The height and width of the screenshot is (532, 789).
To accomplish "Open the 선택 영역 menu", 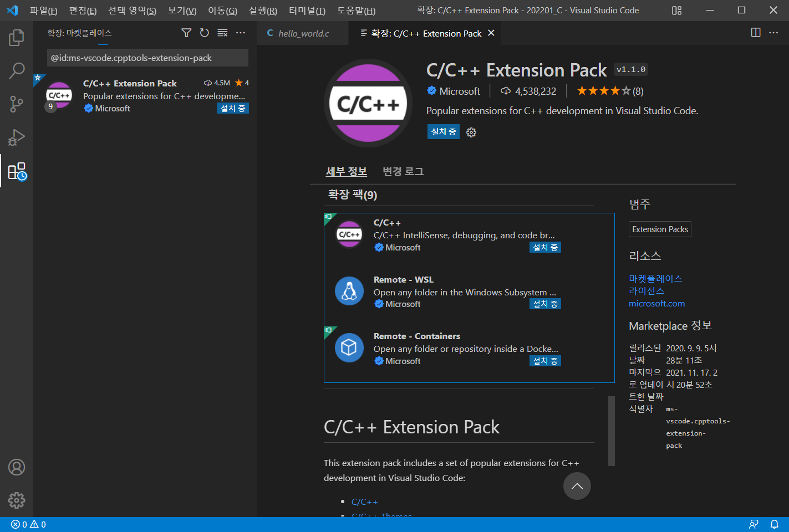I will pos(132,11).
